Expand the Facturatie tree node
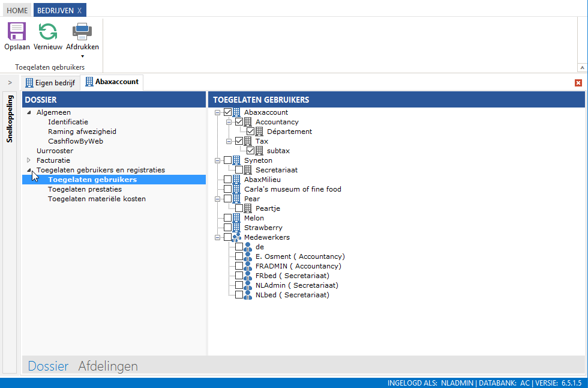Viewport: 588px width, 388px height. [28, 160]
